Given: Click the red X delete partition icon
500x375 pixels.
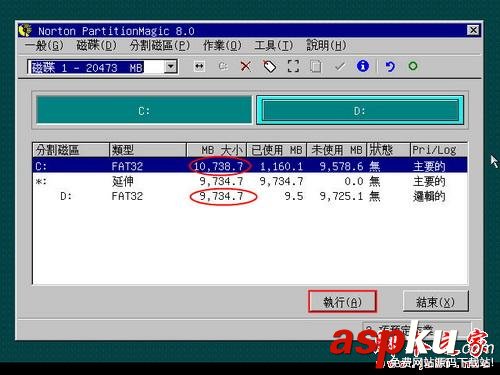Looking at the screenshot, I should click(x=246, y=66).
